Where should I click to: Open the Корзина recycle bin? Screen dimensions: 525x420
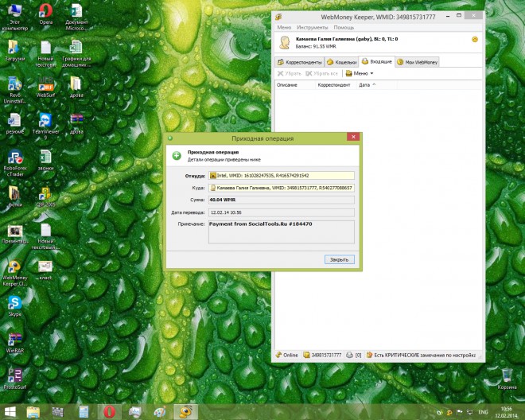[507, 379]
